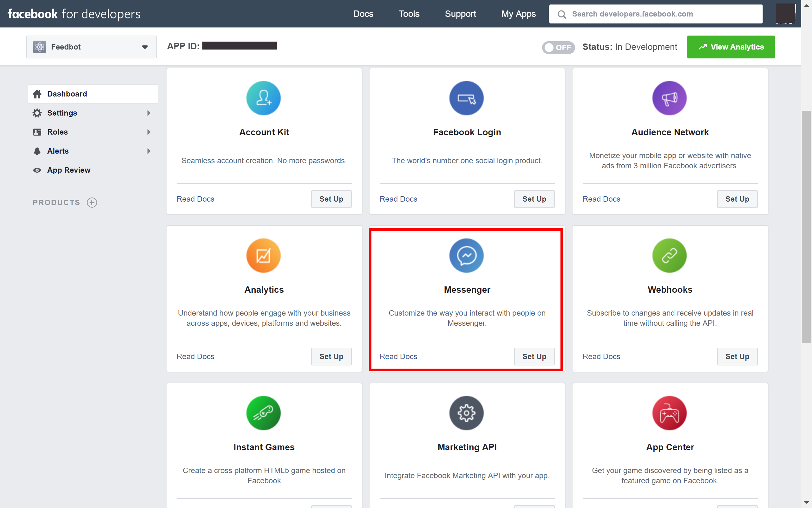Open Alerts in the sidebar
Viewport: 812px width, 508px height.
(93, 151)
